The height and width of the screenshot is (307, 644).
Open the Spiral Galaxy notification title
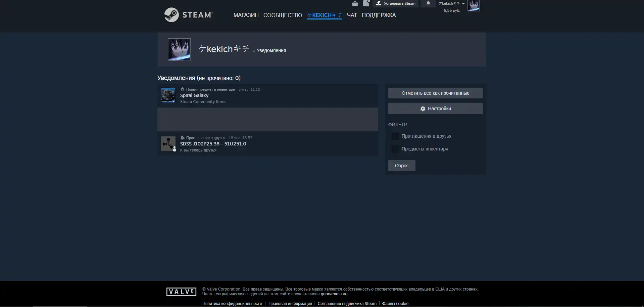tap(194, 95)
